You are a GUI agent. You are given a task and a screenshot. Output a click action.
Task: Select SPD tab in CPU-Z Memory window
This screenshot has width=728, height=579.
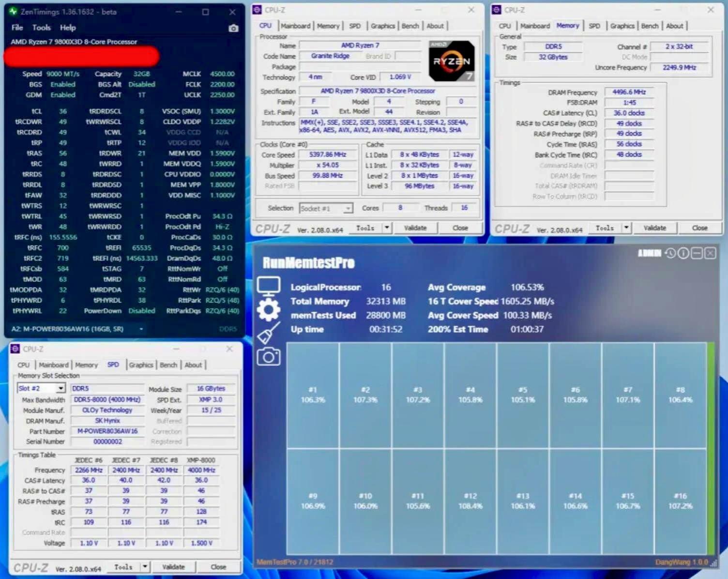coord(594,26)
